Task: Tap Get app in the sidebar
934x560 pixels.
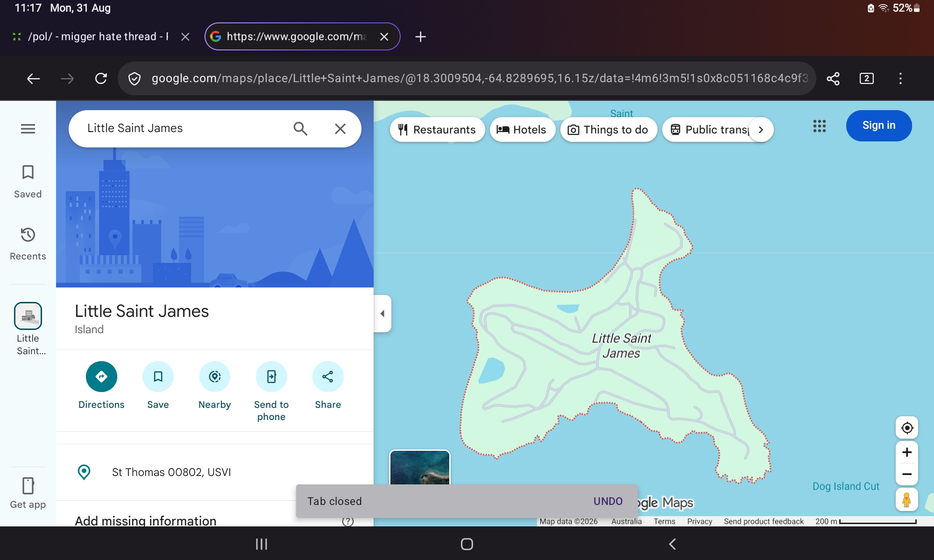Action: tap(28, 493)
